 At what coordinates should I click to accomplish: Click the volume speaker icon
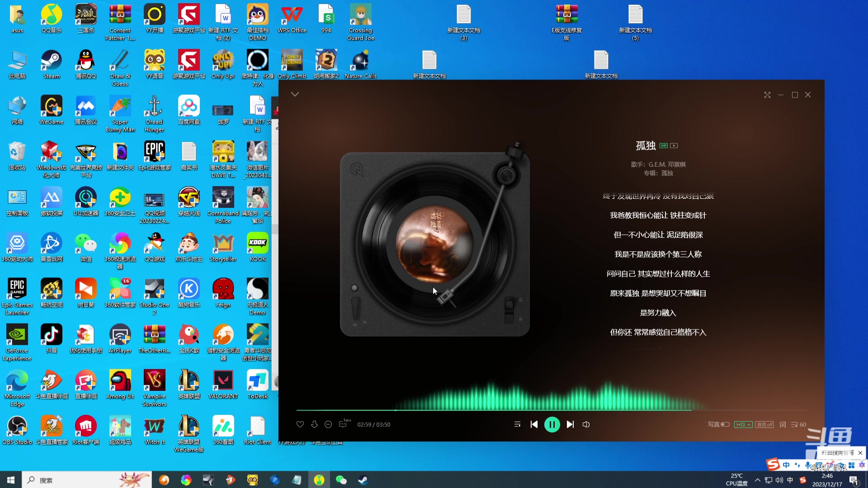click(586, 424)
